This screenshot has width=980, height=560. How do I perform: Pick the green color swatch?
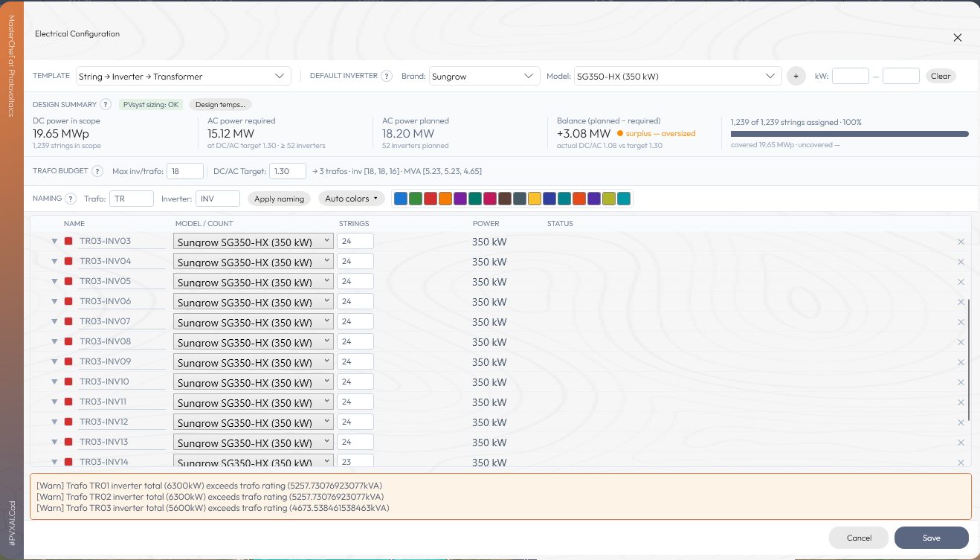pyautogui.click(x=416, y=199)
